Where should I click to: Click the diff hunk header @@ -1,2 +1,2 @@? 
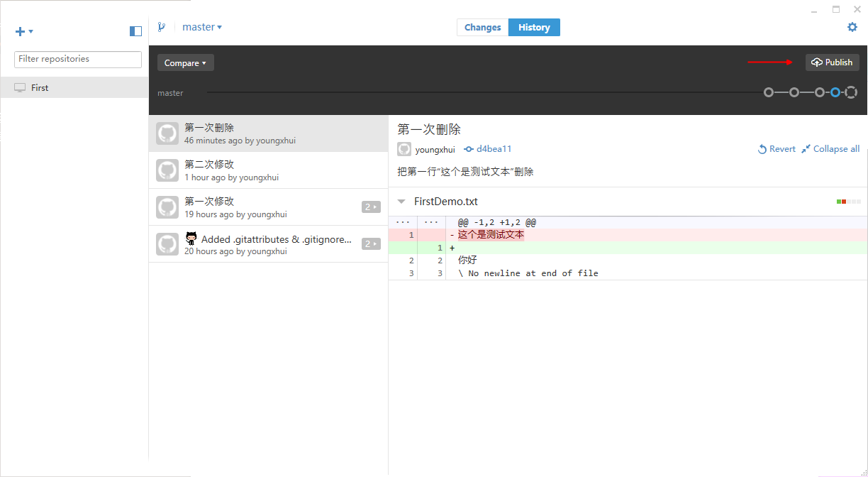pyautogui.click(x=497, y=221)
